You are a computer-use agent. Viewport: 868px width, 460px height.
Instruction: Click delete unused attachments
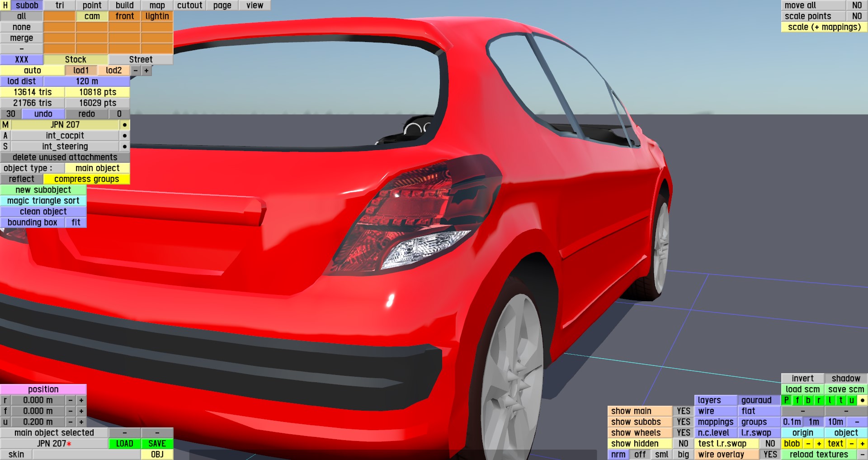click(x=65, y=157)
